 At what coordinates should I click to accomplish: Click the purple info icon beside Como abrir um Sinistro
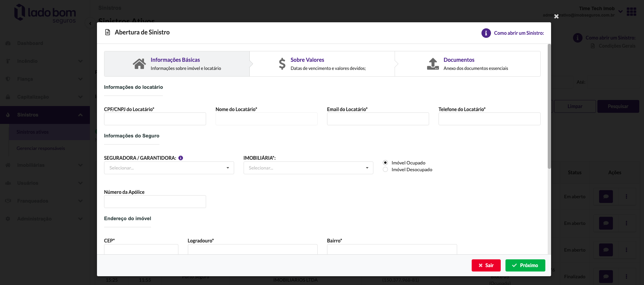click(x=486, y=33)
